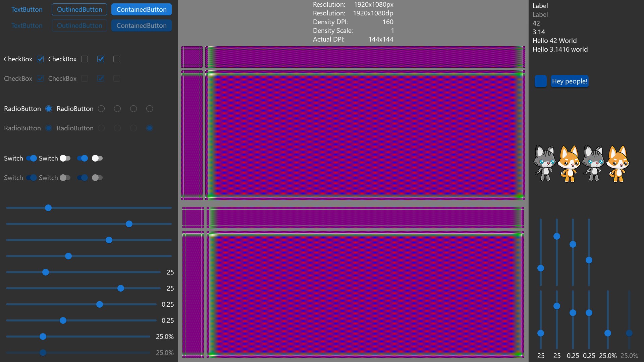
Task: Click the dimmed empty box after second dimmed CheckBox label
Action: click(x=85, y=78)
